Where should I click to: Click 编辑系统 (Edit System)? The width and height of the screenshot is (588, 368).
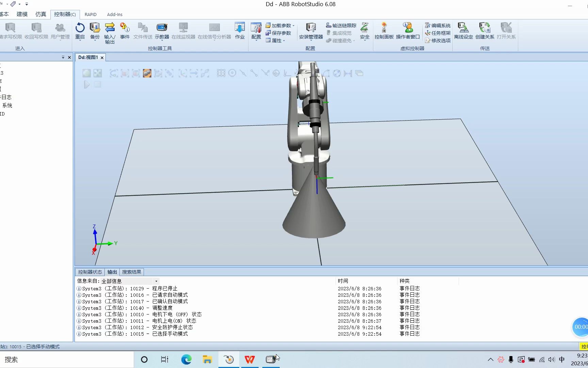(x=438, y=26)
